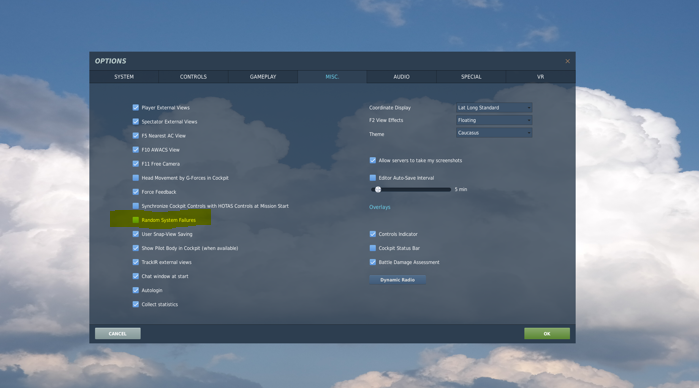Toggle Spectator External Views checkbox
Viewport: 699px width, 388px height.
(136, 121)
